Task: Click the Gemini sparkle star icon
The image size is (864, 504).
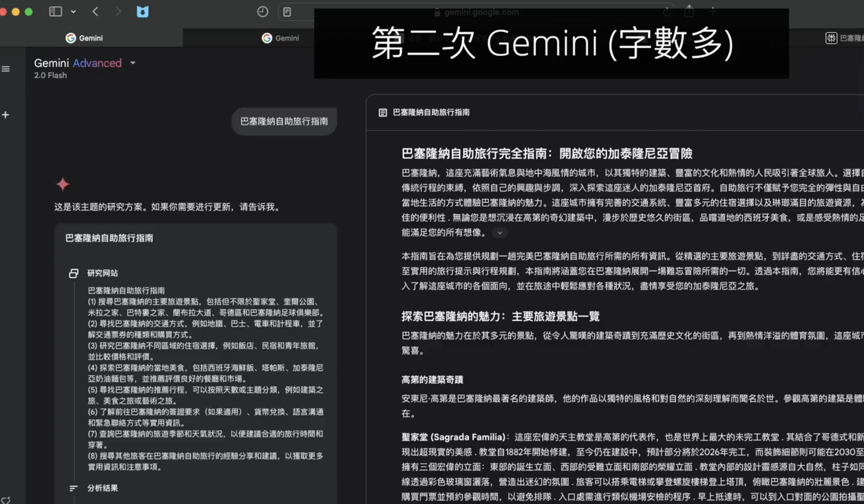Action: 63,184
